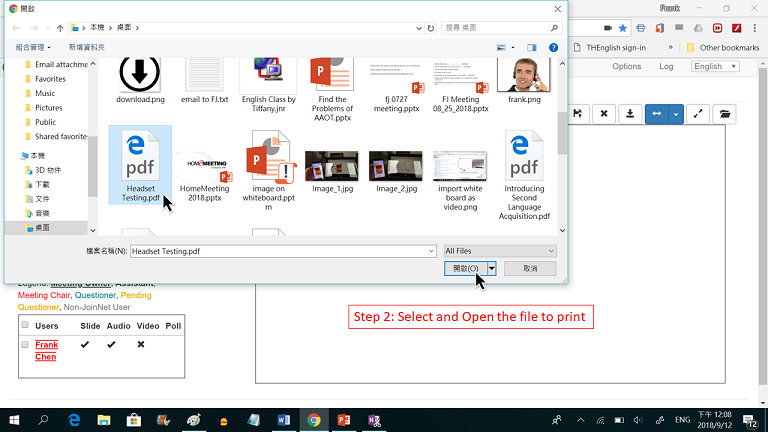Click the X delete icon in whiteboard toolbar
The image size is (768, 432).
pyautogui.click(x=604, y=114)
